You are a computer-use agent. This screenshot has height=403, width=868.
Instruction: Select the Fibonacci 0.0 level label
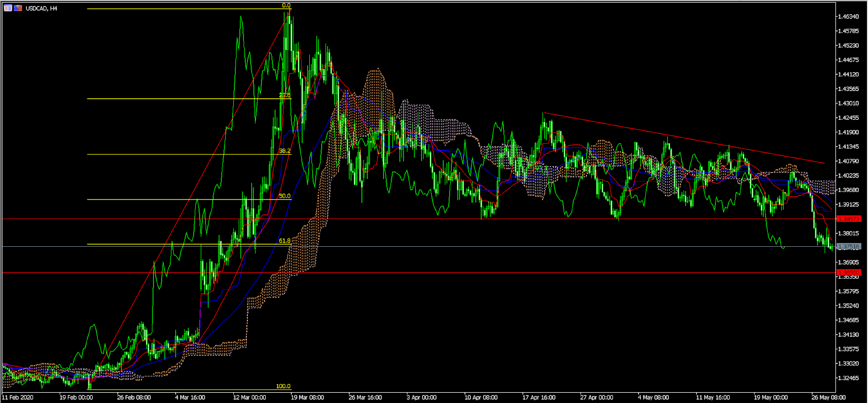point(286,5)
